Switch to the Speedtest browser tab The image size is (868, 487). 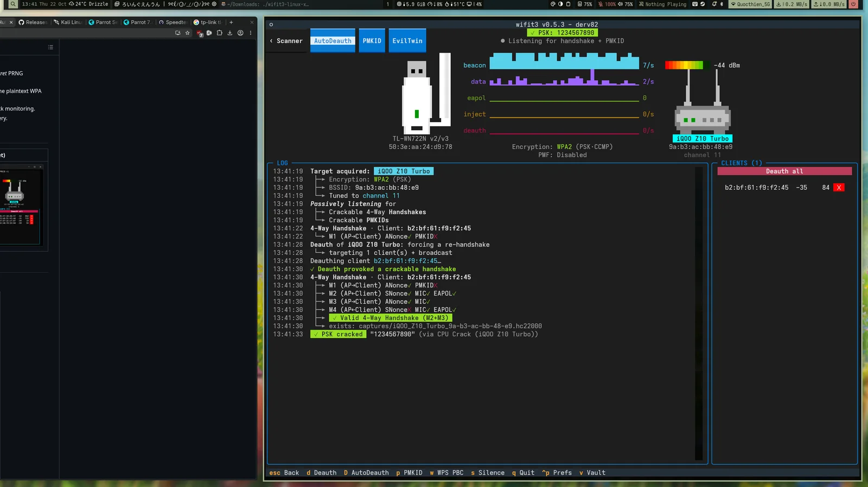tap(173, 22)
